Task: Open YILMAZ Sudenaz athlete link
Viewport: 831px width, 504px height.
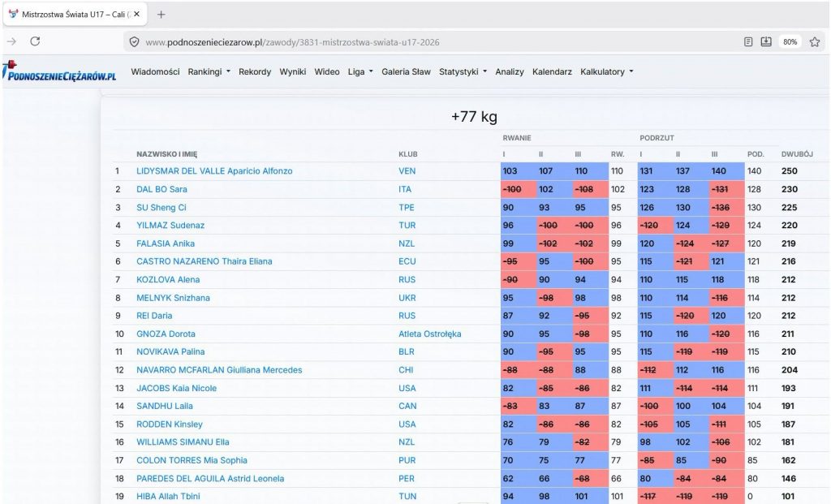Action: coord(170,226)
